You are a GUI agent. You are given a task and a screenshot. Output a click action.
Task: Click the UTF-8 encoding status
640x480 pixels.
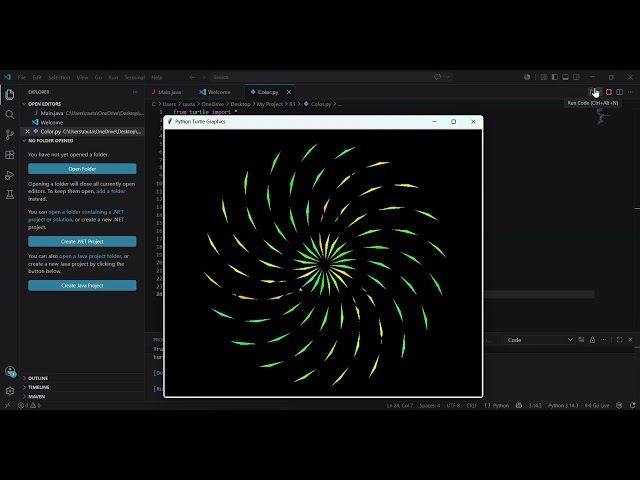pos(453,405)
